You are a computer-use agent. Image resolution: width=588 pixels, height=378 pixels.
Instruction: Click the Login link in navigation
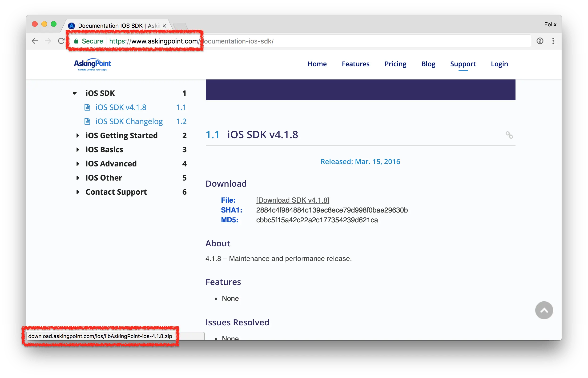(499, 64)
